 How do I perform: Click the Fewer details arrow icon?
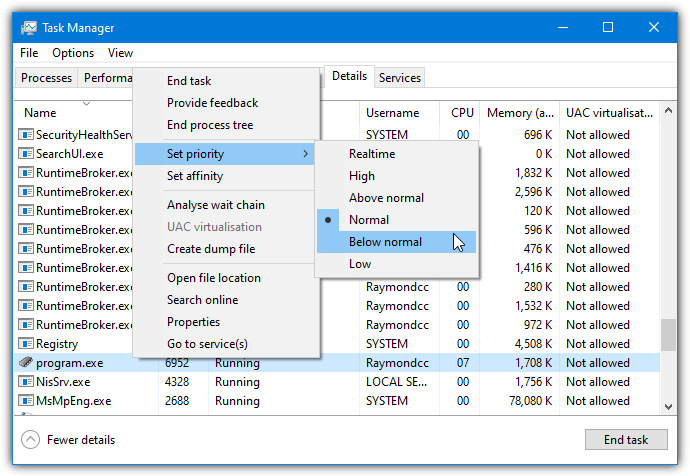point(30,439)
